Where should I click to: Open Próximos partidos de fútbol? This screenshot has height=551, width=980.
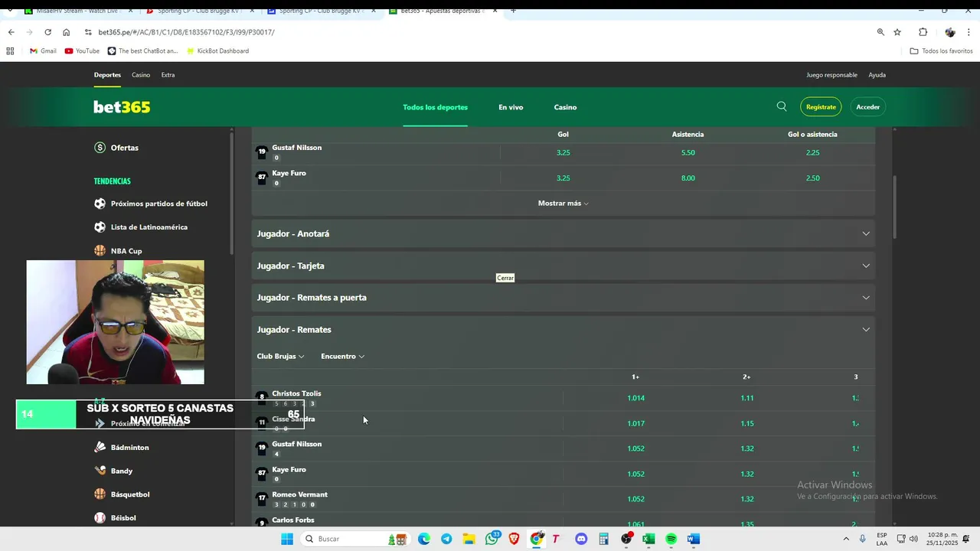click(x=158, y=204)
